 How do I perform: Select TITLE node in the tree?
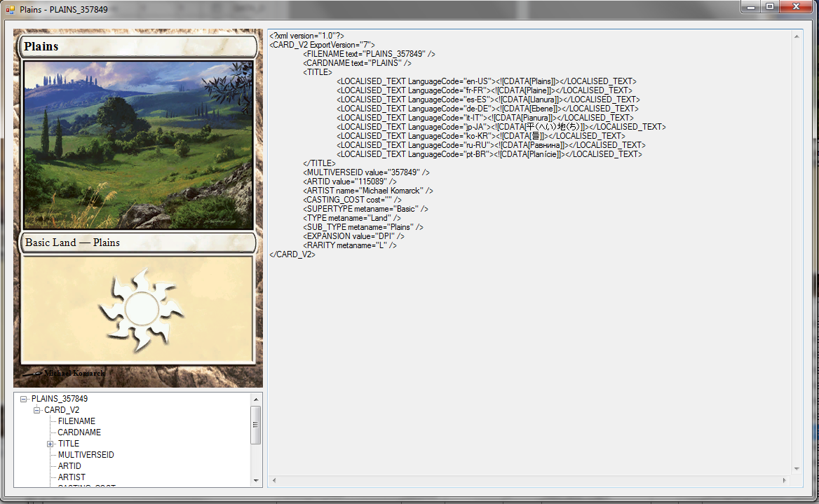[x=69, y=444]
